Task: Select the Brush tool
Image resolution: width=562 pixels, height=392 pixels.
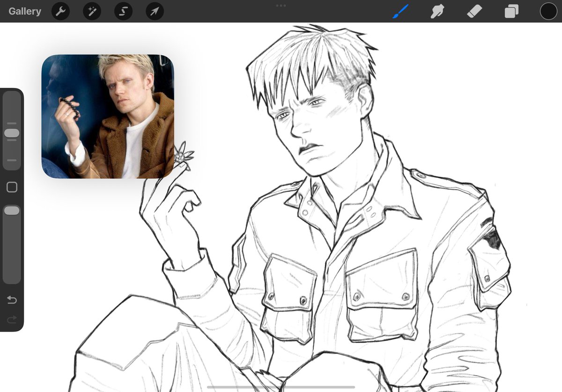Action: [400, 11]
